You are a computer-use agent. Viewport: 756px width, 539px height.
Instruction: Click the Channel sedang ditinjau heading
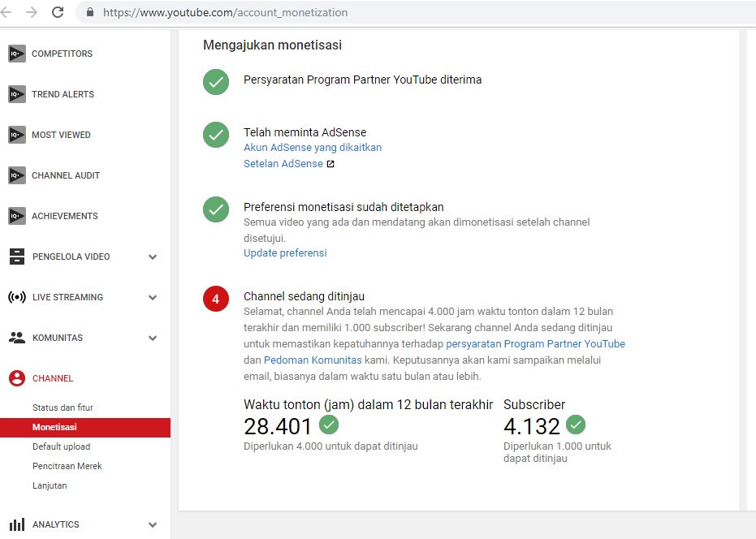[x=304, y=296]
